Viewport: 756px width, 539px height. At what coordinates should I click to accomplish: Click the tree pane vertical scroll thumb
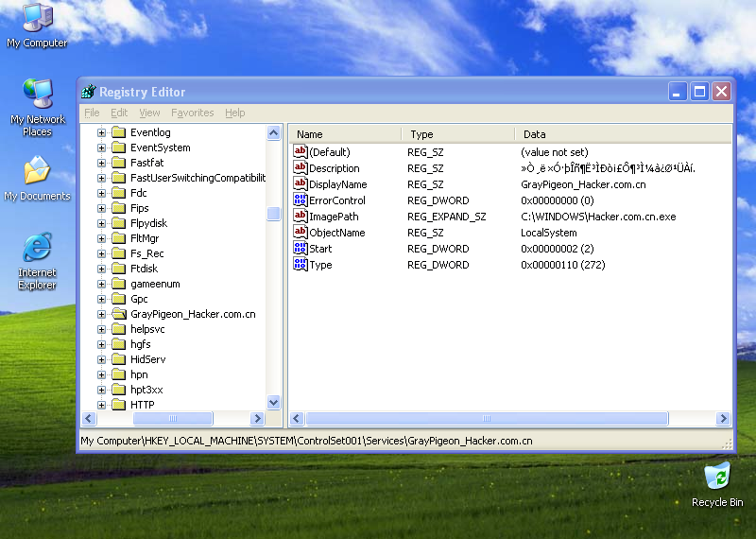tap(274, 214)
